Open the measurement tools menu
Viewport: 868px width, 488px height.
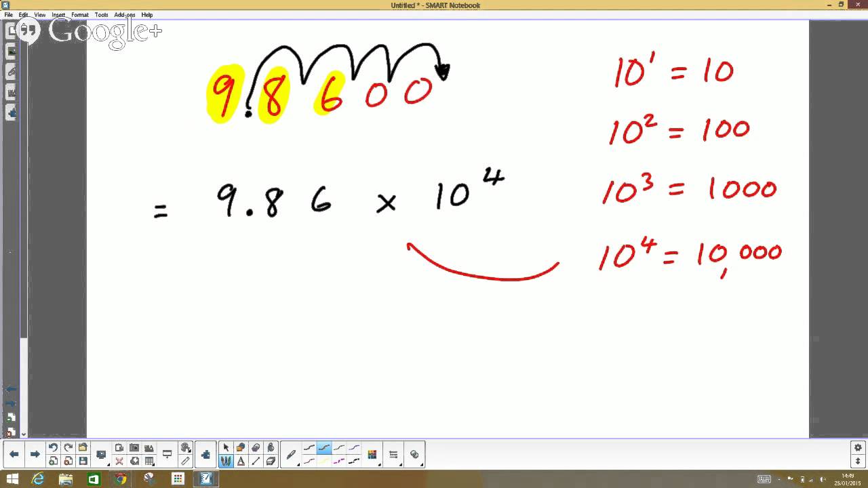(185, 448)
